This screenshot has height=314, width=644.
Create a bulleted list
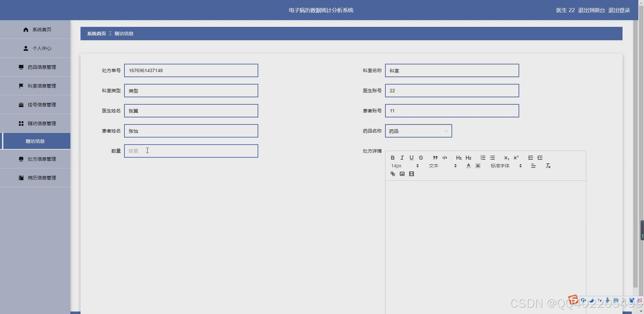(492, 158)
